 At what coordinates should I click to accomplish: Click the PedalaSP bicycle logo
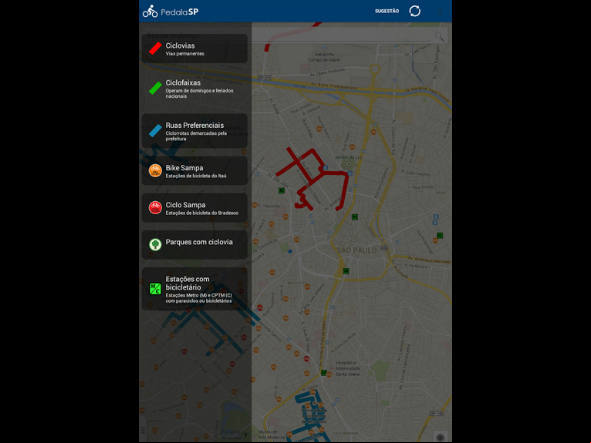click(x=150, y=11)
